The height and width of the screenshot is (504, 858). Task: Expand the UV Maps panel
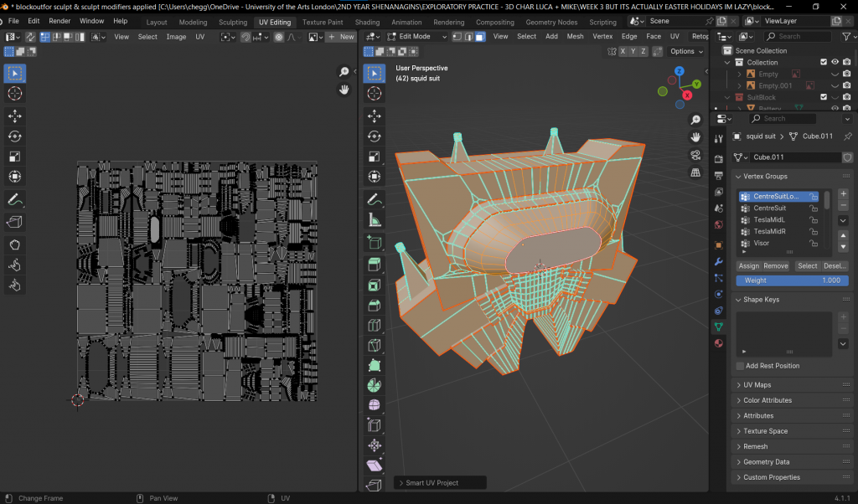(738, 385)
